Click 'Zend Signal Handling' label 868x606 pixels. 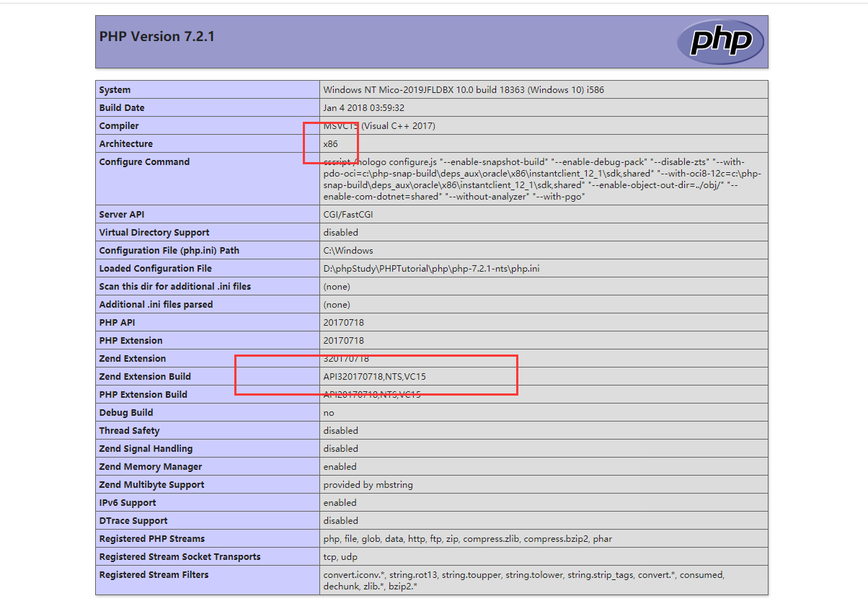coord(146,449)
